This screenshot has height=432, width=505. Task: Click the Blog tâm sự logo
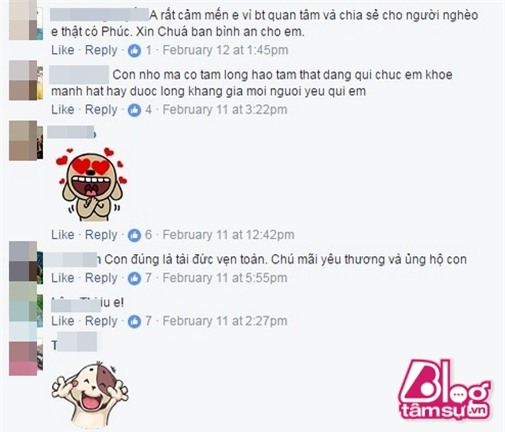(x=444, y=389)
